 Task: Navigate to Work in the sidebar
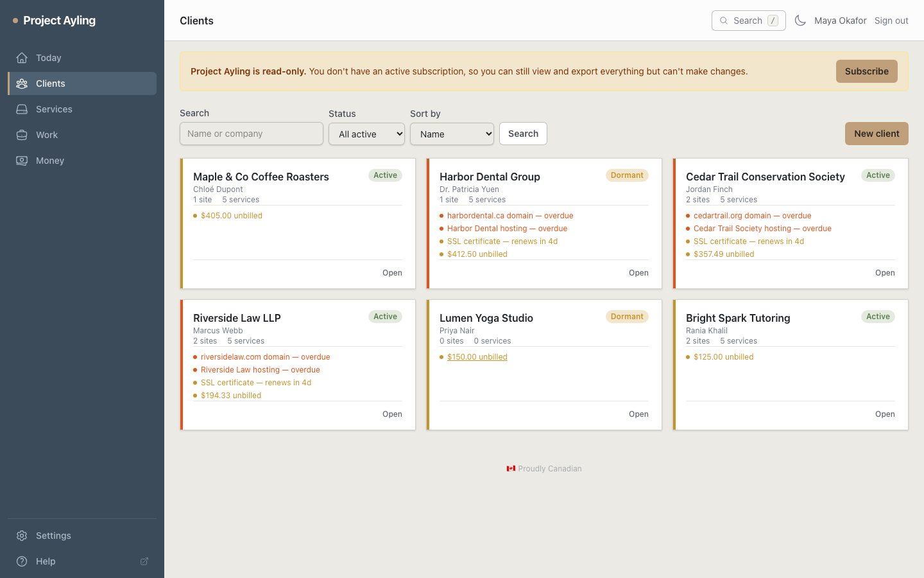point(82,135)
